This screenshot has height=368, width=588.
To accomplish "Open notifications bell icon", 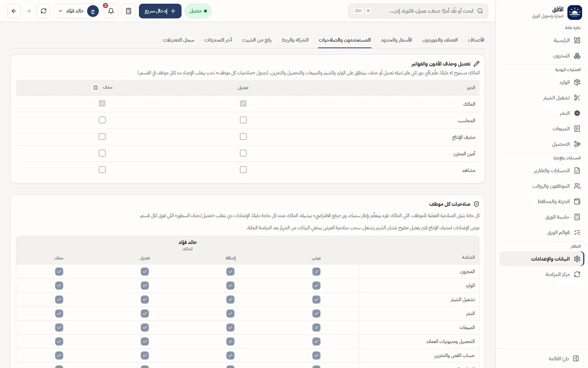I will [111, 11].
